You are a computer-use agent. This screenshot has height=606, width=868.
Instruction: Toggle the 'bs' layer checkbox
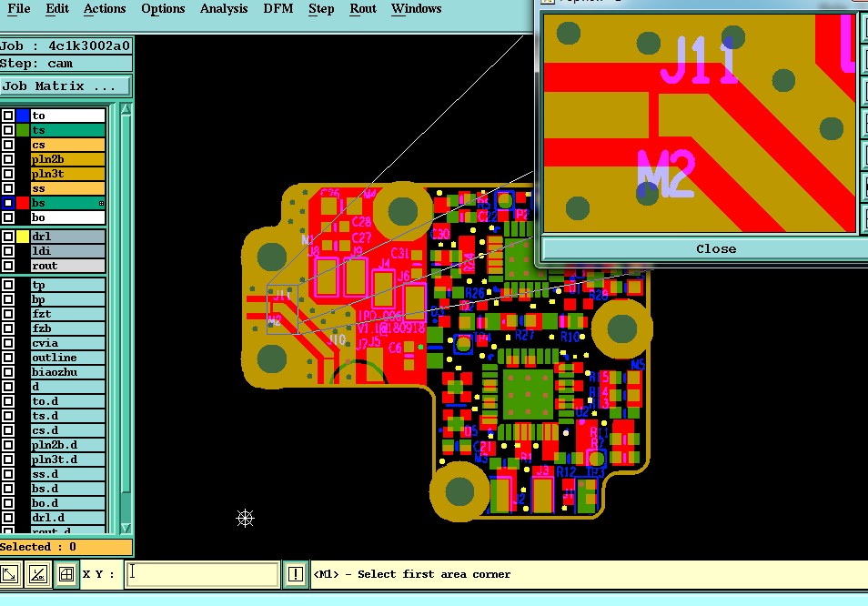click(8, 203)
